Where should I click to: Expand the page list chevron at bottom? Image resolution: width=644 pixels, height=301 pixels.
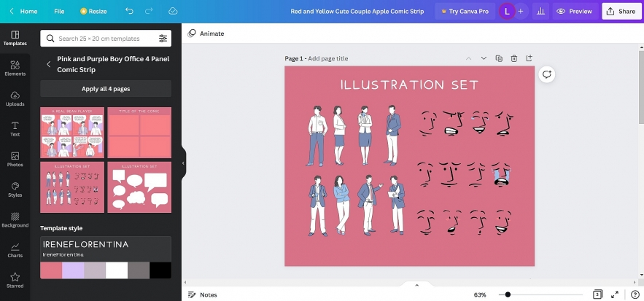pyautogui.click(x=416, y=285)
